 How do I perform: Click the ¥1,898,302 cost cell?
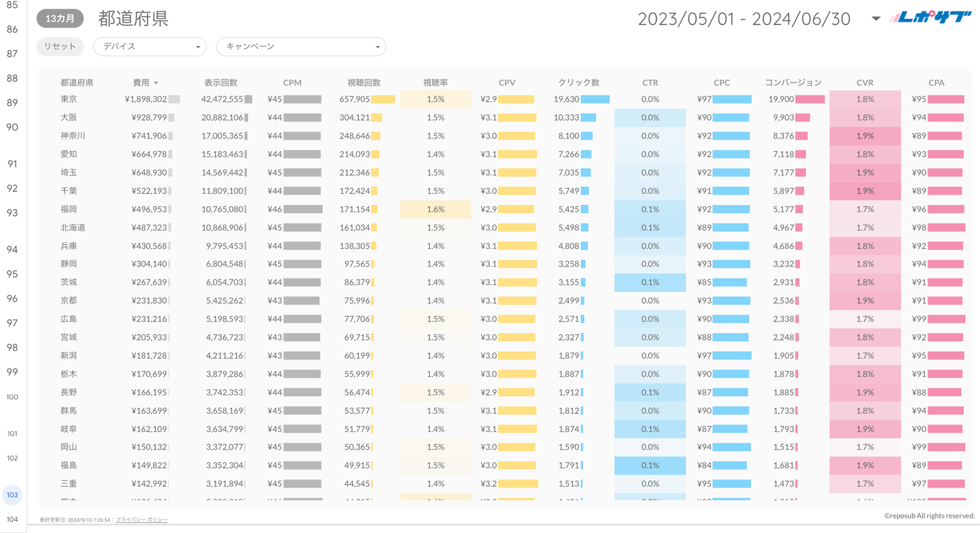(x=146, y=99)
